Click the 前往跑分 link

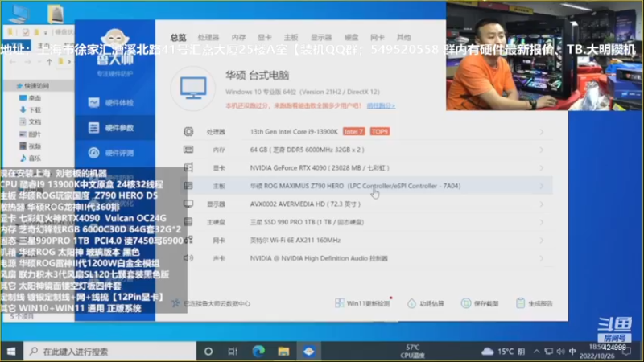(381, 105)
